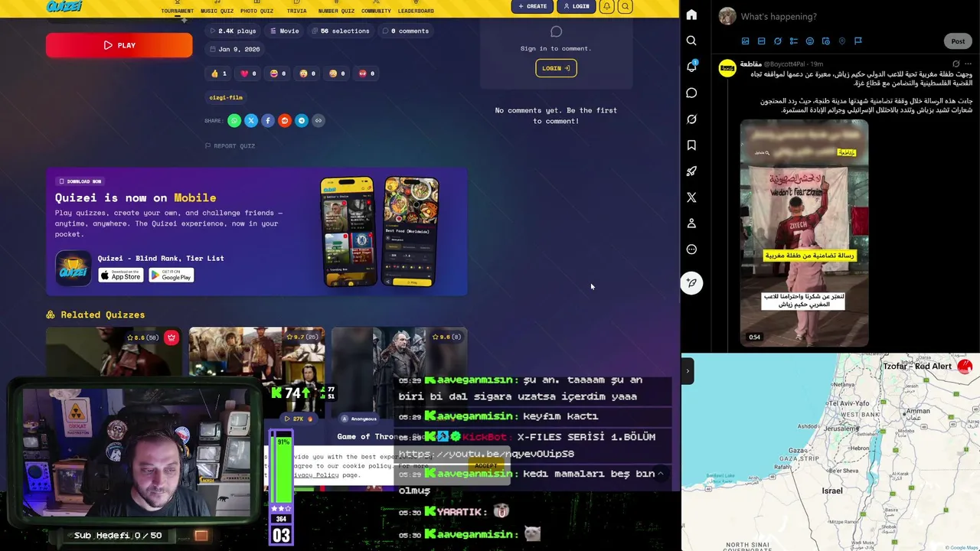Share the quiz via Telegram
Screen dimensions: 980x551
[302, 120]
